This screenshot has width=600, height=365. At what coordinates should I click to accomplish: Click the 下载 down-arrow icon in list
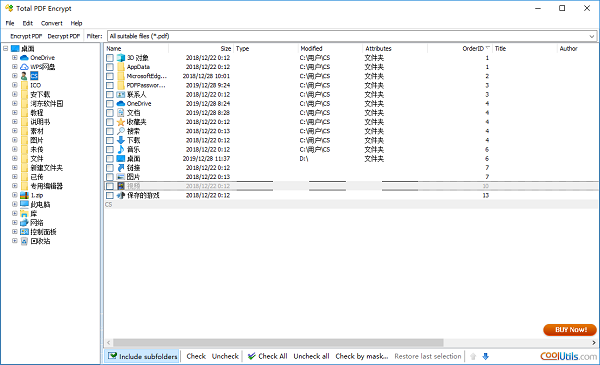(x=121, y=140)
